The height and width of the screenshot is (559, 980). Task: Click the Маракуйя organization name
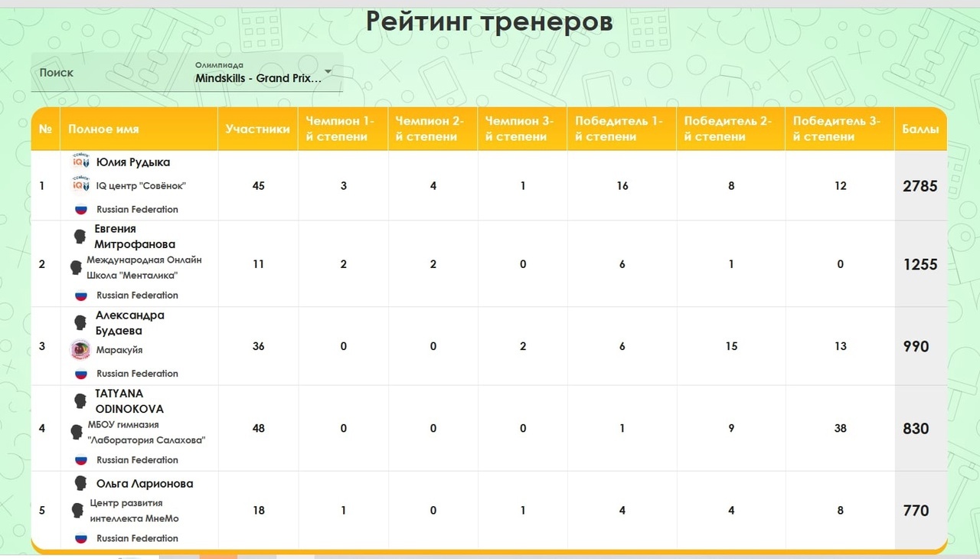pyautogui.click(x=119, y=350)
